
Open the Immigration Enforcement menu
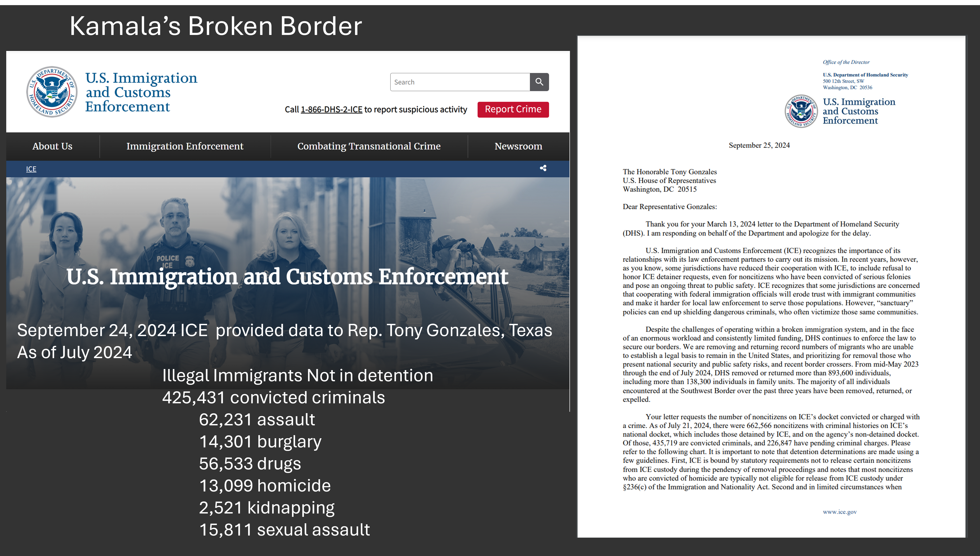tap(185, 146)
